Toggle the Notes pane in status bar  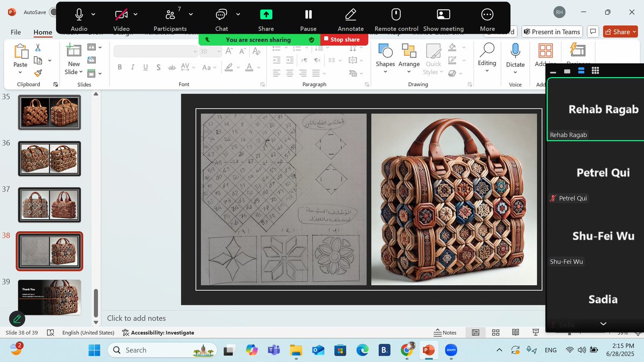445,333
